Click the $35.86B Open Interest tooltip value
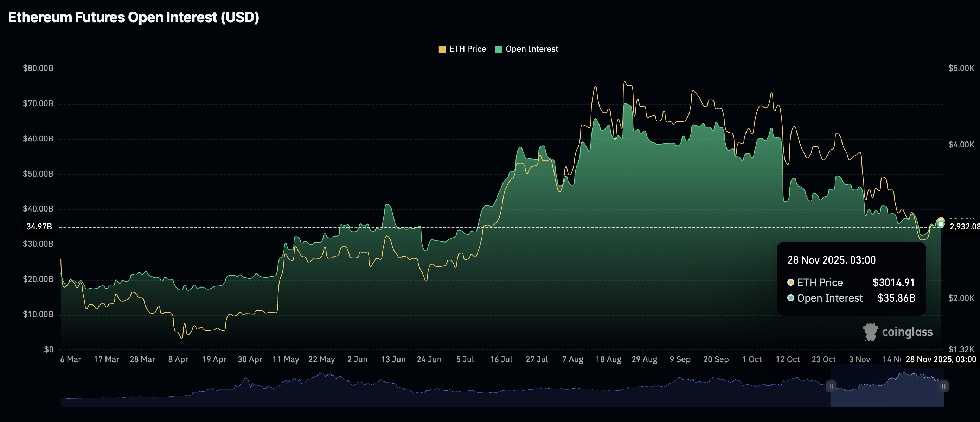The image size is (980, 422). click(x=896, y=298)
